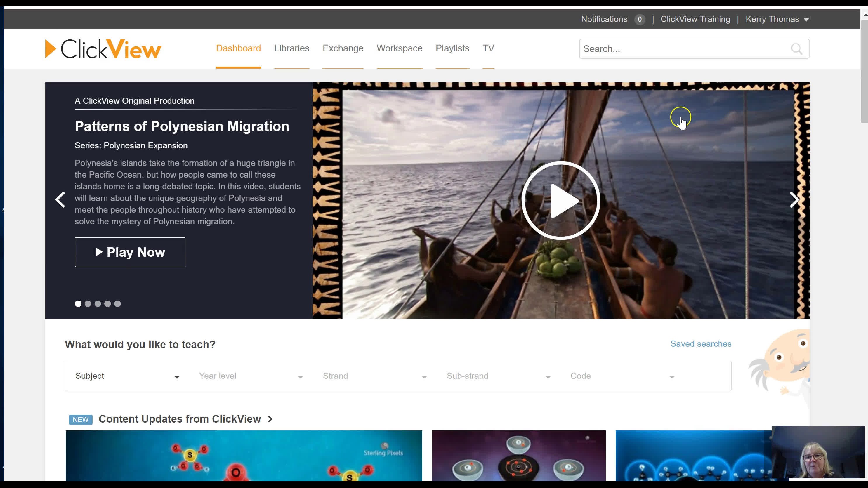Open Saved searches link
The height and width of the screenshot is (488, 868).
701,344
